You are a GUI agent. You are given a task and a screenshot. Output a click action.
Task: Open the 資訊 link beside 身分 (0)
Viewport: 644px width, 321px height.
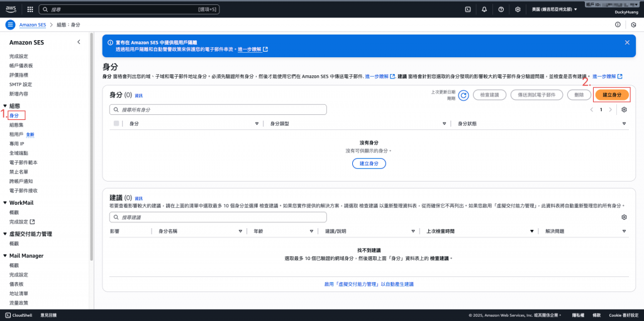point(139,95)
